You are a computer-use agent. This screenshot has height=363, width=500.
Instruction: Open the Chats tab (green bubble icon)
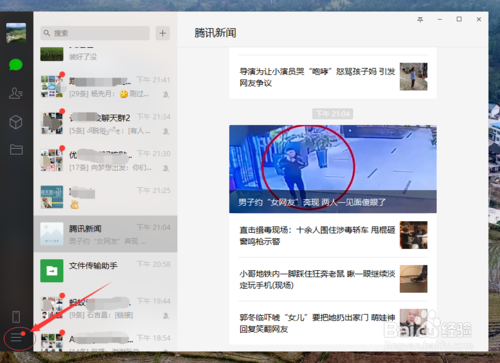[x=16, y=65]
